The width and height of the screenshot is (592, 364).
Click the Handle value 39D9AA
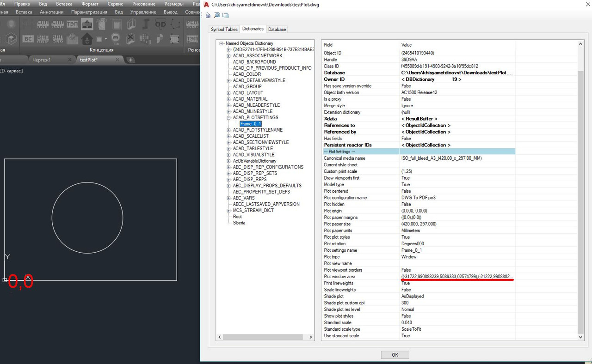(409, 60)
